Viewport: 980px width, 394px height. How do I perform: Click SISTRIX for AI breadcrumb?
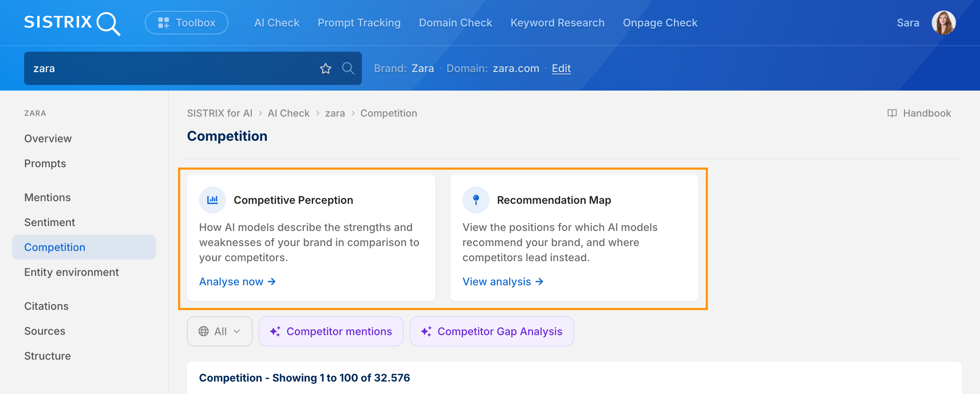coord(219,113)
